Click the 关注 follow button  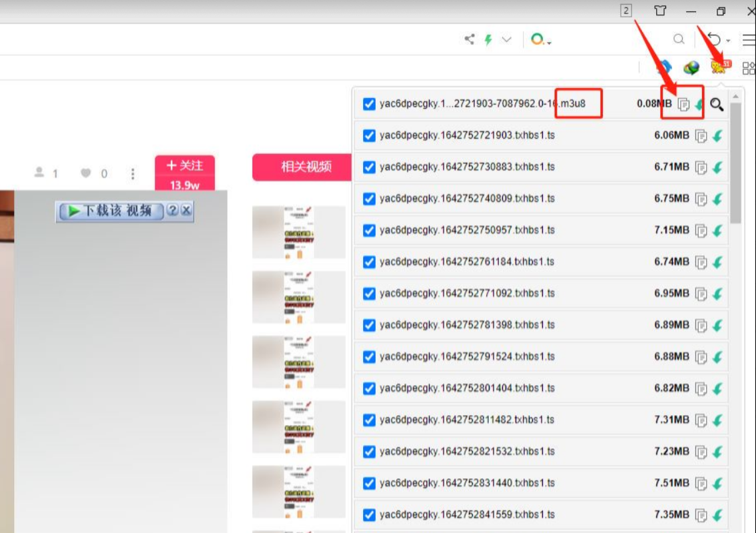click(185, 165)
